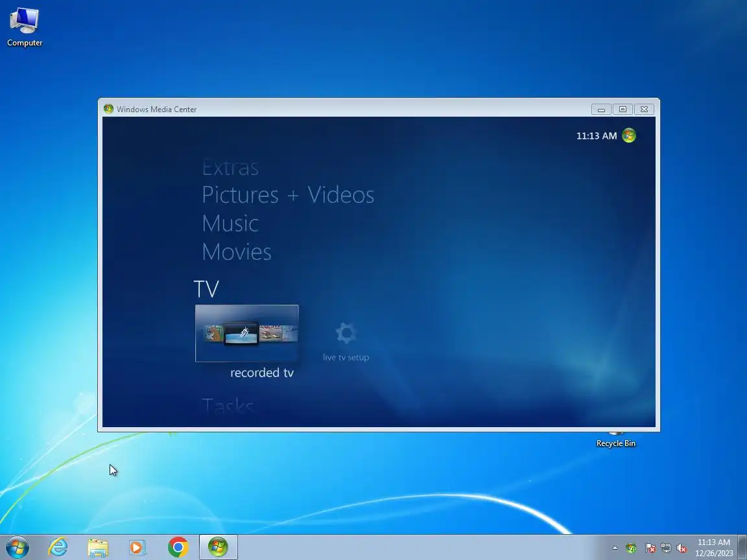Click the 11:13 AM clock in Media Center
Screen dimensions: 747x560
click(x=597, y=135)
